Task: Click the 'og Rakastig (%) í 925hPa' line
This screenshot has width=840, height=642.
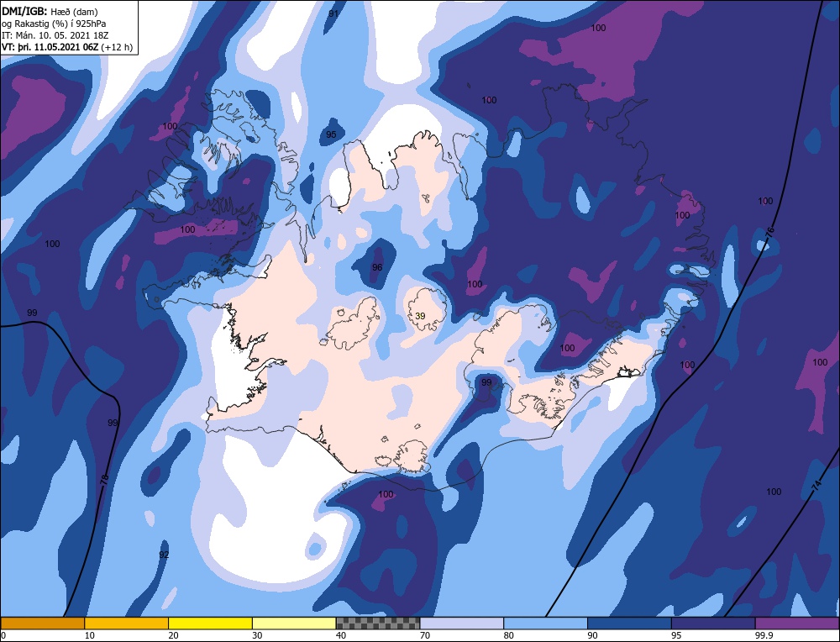Action: click(54, 24)
